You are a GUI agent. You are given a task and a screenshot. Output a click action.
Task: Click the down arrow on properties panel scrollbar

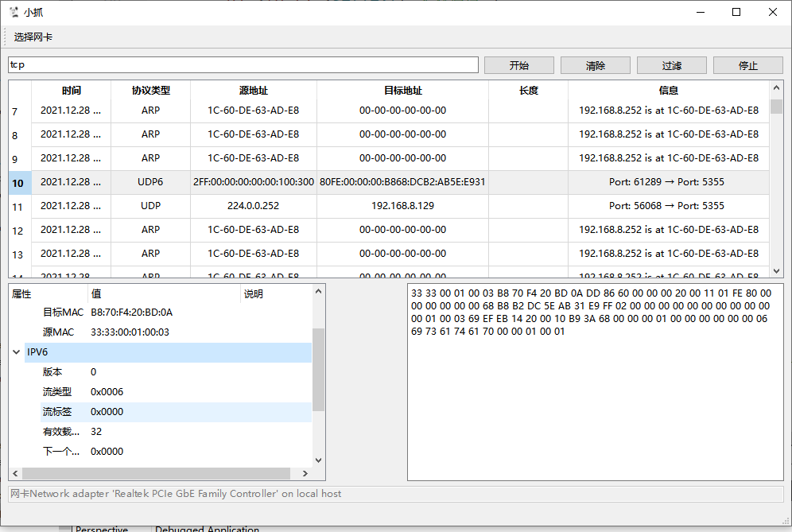tap(318, 460)
